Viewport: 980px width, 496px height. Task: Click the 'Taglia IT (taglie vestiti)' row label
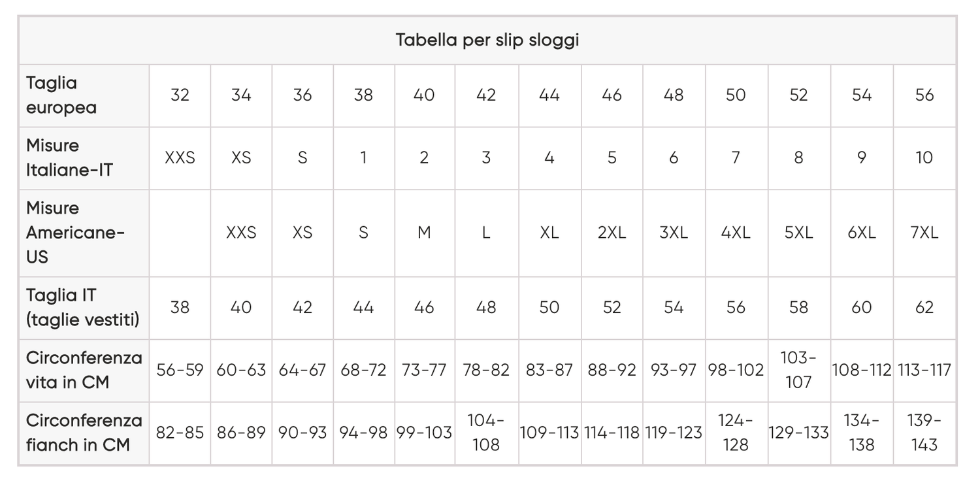(83, 307)
